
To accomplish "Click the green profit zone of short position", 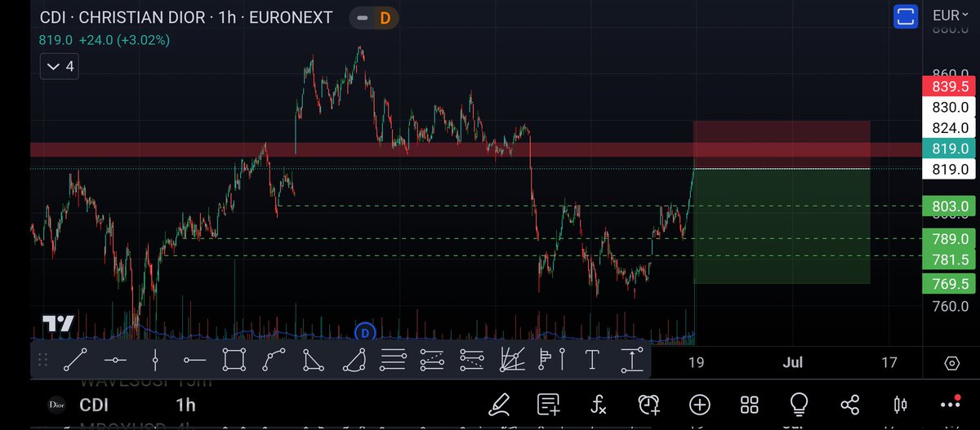I will pos(782,226).
